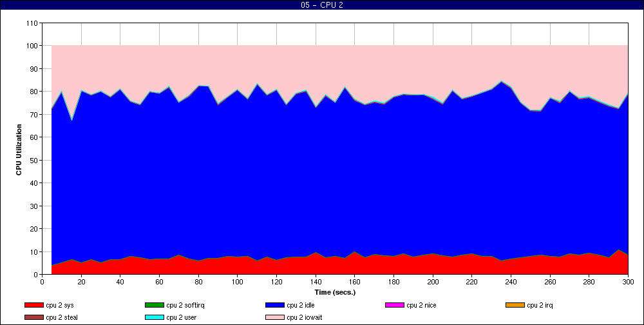The width and height of the screenshot is (644, 325).
Task: Click the chart title '05 - CPU 2'
Action: pos(321,5)
